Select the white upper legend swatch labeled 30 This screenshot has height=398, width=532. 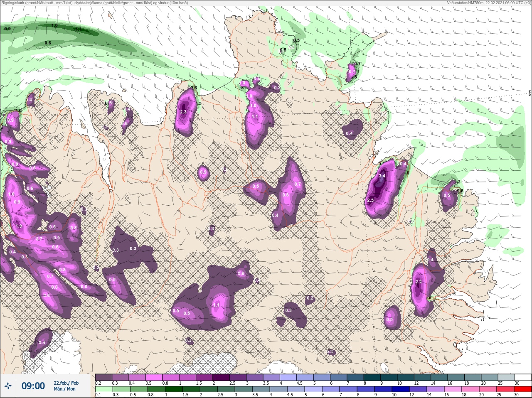523,377
